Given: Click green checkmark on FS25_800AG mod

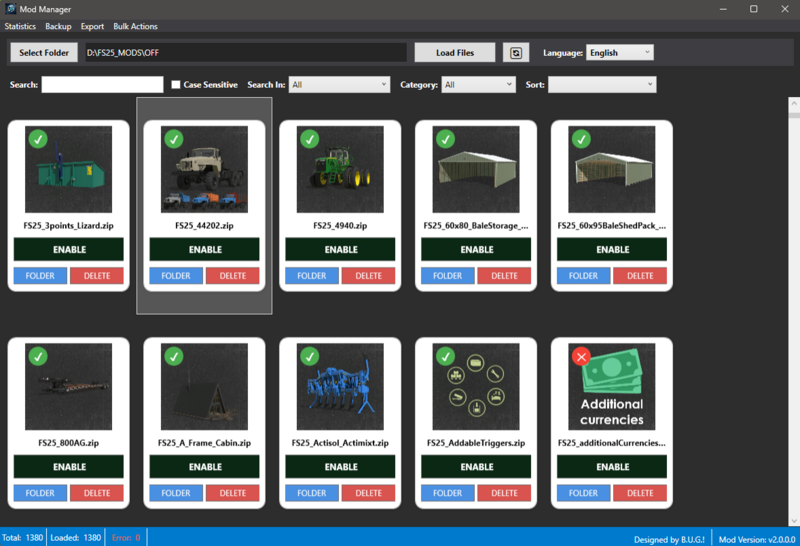Looking at the screenshot, I should pyautogui.click(x=37, y=356).
